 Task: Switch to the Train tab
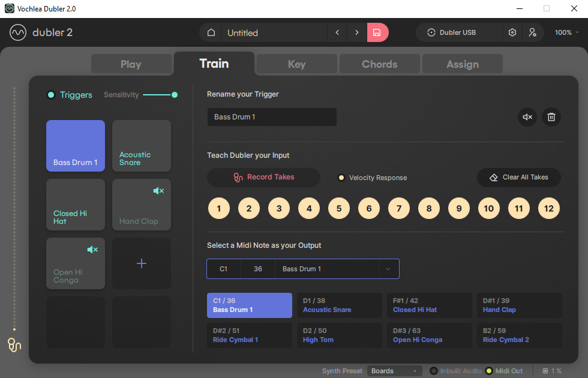pyautogui.click(x=214, y=64)
